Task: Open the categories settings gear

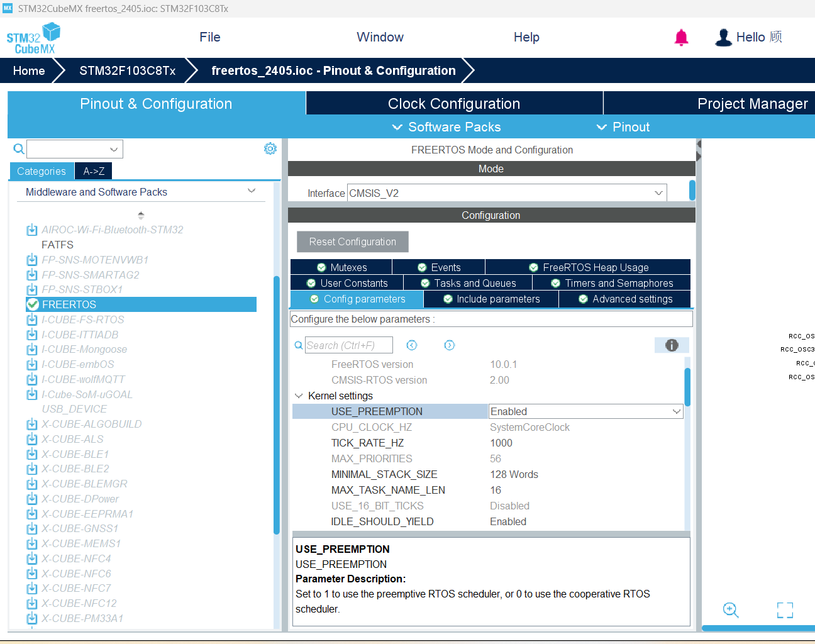Action: point(270,148)
